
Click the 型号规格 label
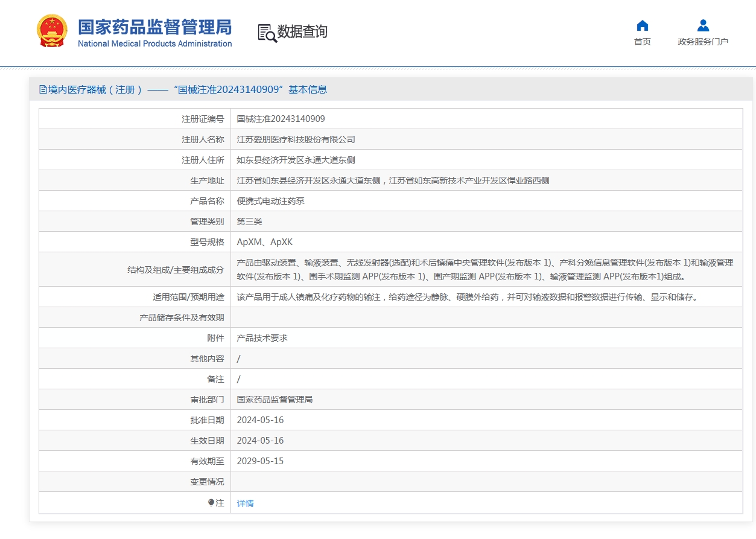(x=207, y=242)
